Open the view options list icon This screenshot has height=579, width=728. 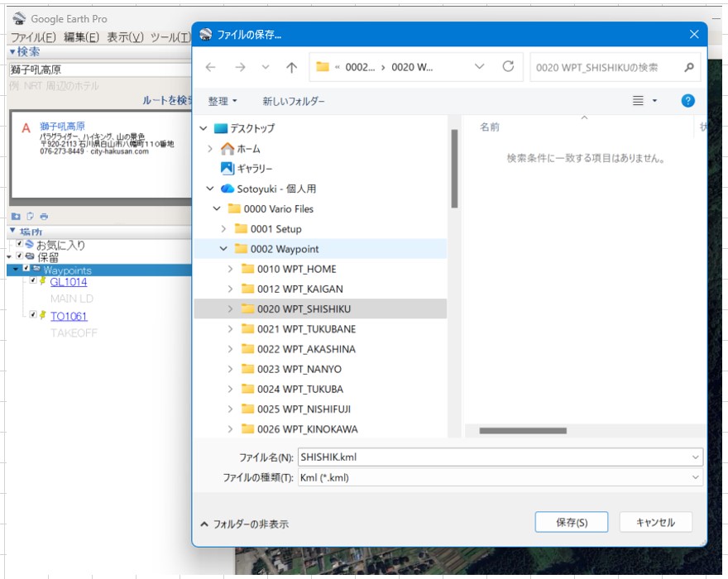[x=639, y=101]
